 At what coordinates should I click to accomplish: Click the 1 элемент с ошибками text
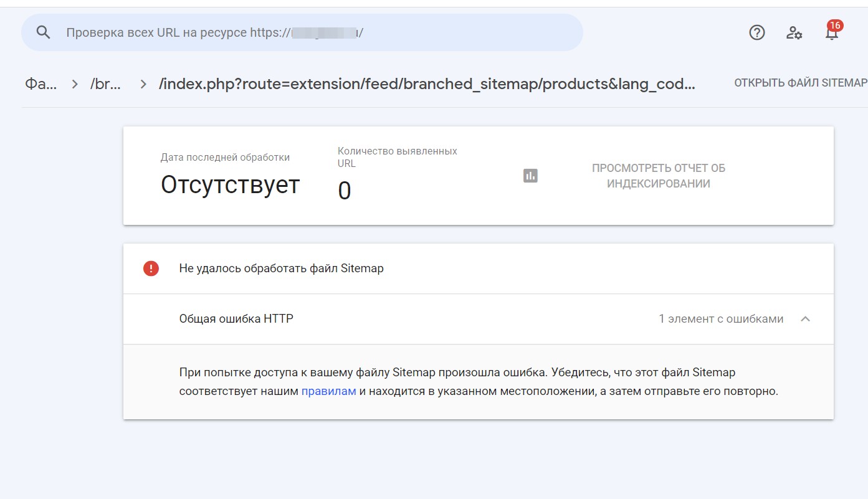(721, 319)
